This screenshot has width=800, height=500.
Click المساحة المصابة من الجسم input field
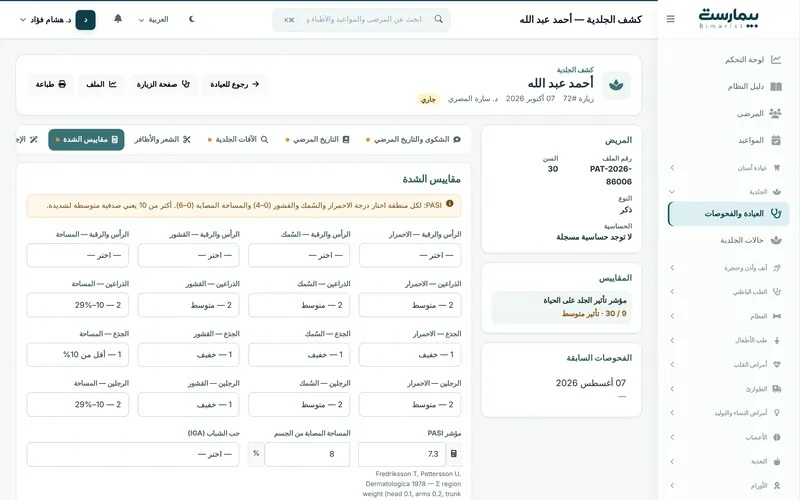coord(307,454)
